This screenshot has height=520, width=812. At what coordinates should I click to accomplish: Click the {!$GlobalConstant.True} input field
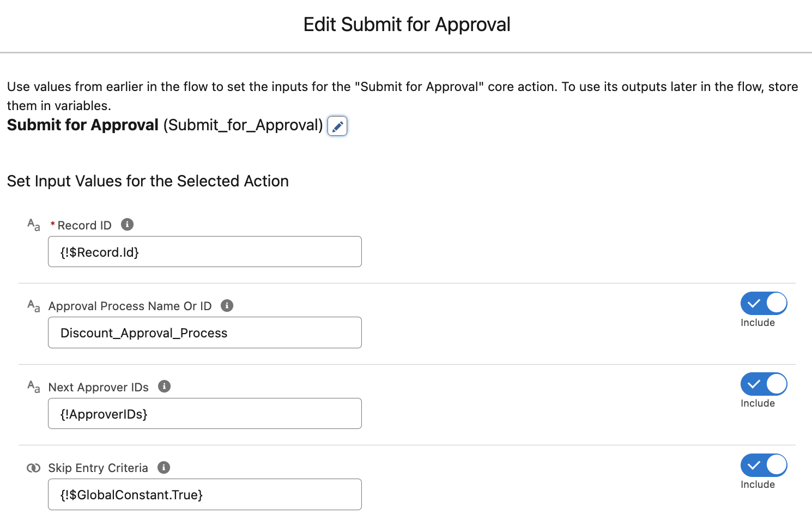point(204,494)
